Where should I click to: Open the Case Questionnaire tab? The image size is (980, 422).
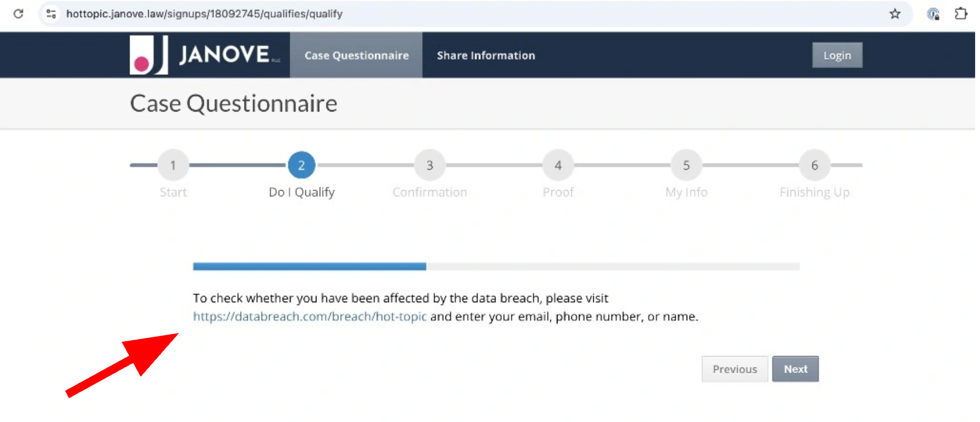pos(357,55)
